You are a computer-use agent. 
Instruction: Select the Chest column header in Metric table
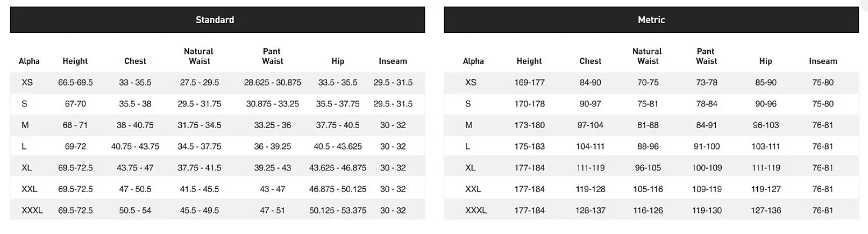coord(590,61)
